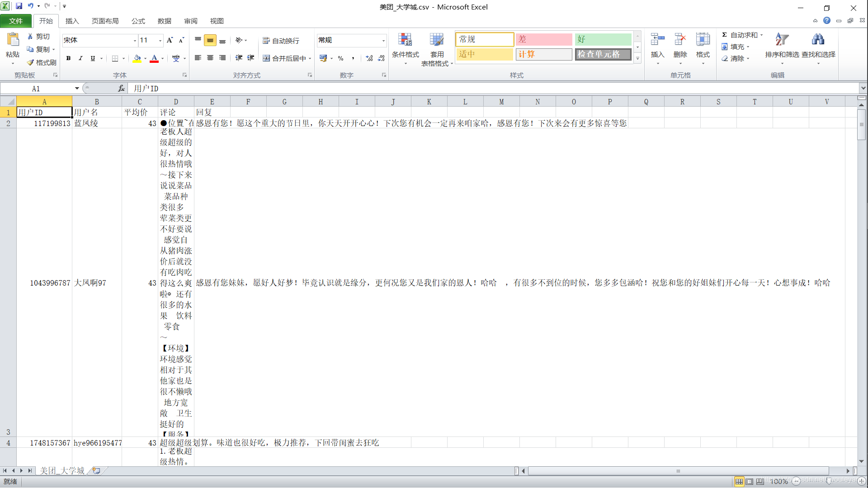
Task: Open the AutoSum dropdown arrow
Action: click(761, 35)
